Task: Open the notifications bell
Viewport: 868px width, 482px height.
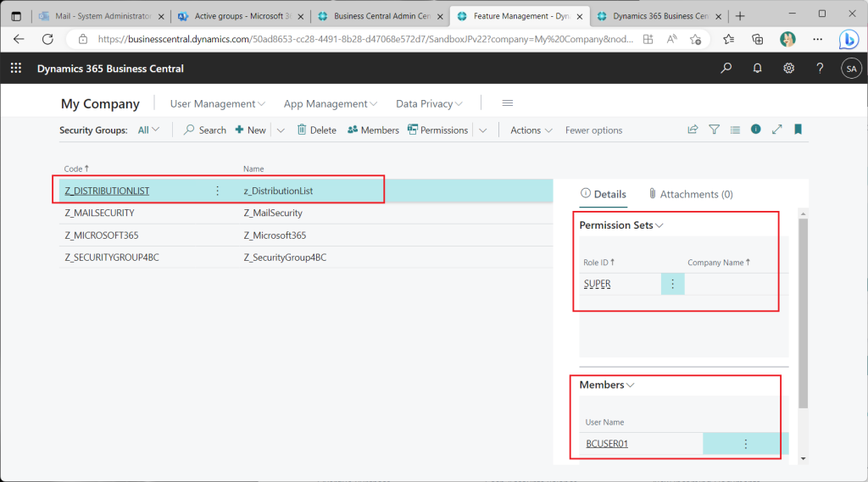Action: (x=757, y=68)
